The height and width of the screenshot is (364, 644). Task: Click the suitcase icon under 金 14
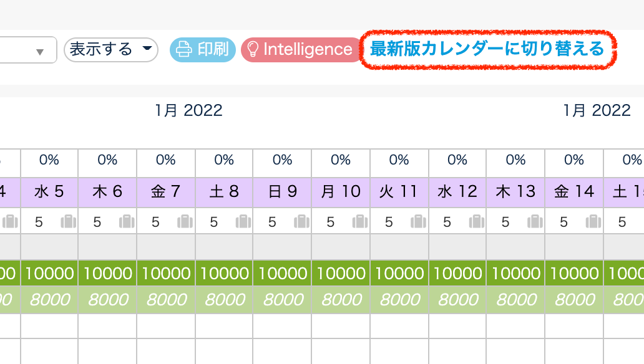tap(593, 222)
